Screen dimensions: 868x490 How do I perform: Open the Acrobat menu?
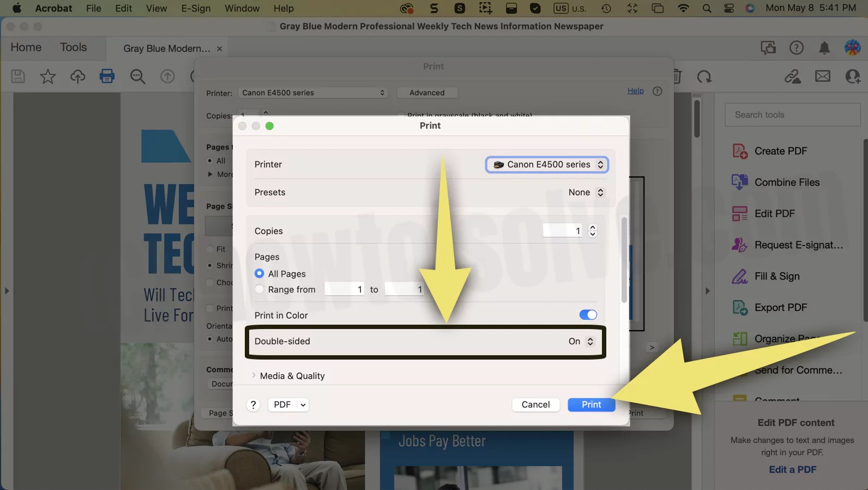(x=53, y=8)
